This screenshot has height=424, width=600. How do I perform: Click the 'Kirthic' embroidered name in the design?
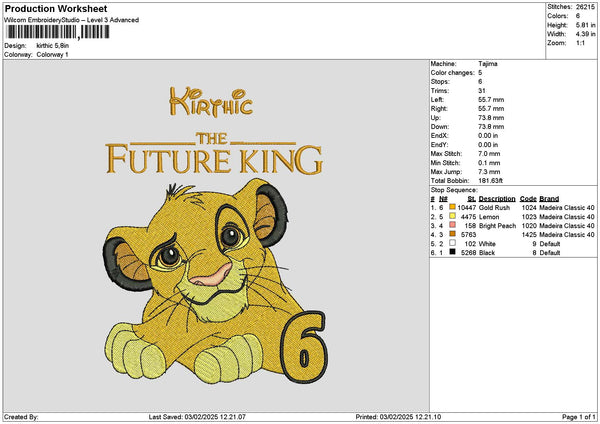(211, 102)
